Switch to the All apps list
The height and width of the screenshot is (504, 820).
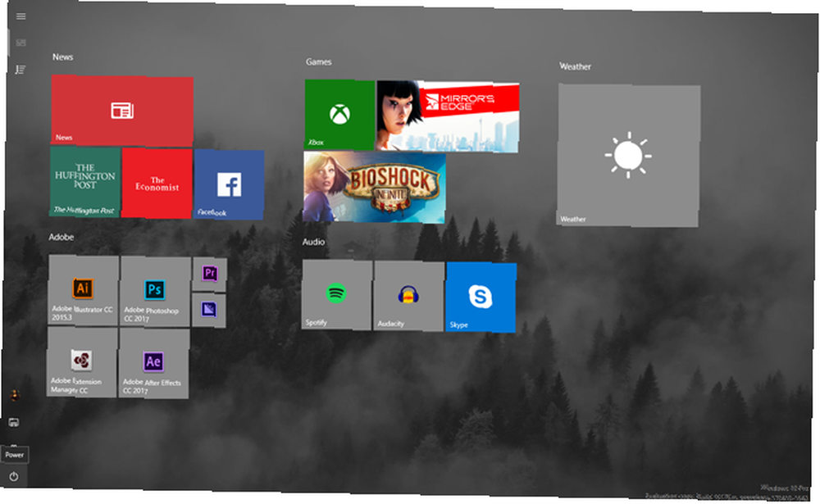[x=20, y=69]
